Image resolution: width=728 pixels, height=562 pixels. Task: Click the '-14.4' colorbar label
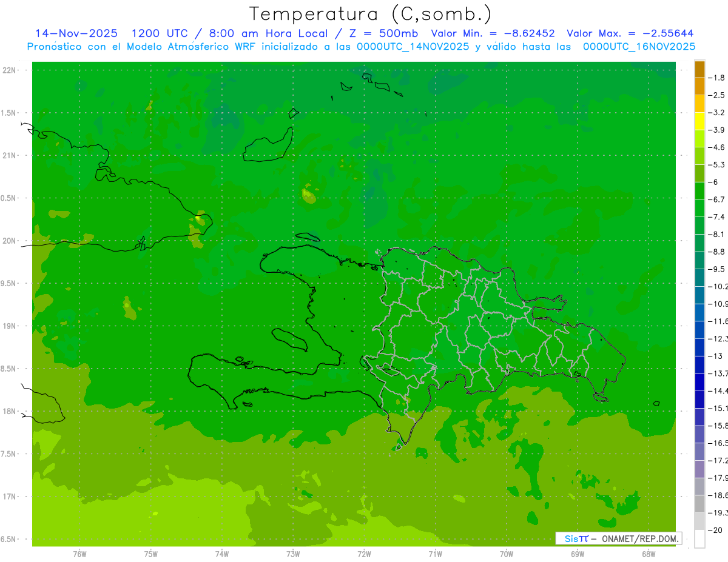coord(718,390)
